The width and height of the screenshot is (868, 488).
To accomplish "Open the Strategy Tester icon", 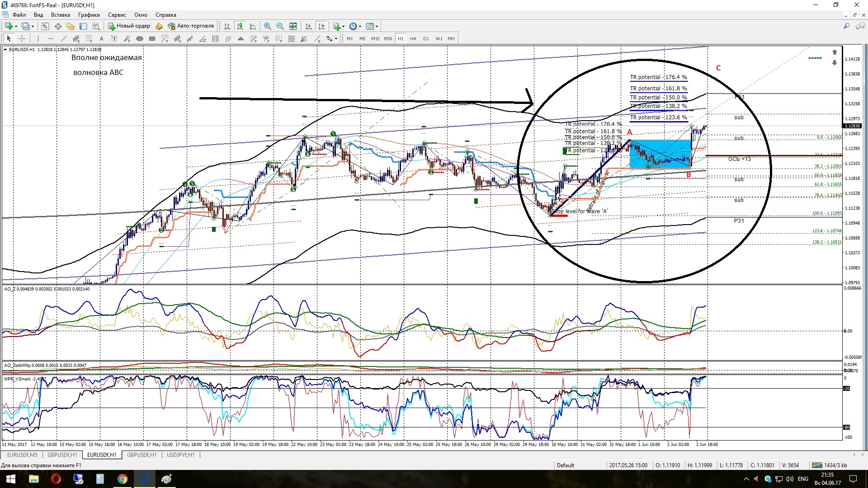I will tap(96, 26).
